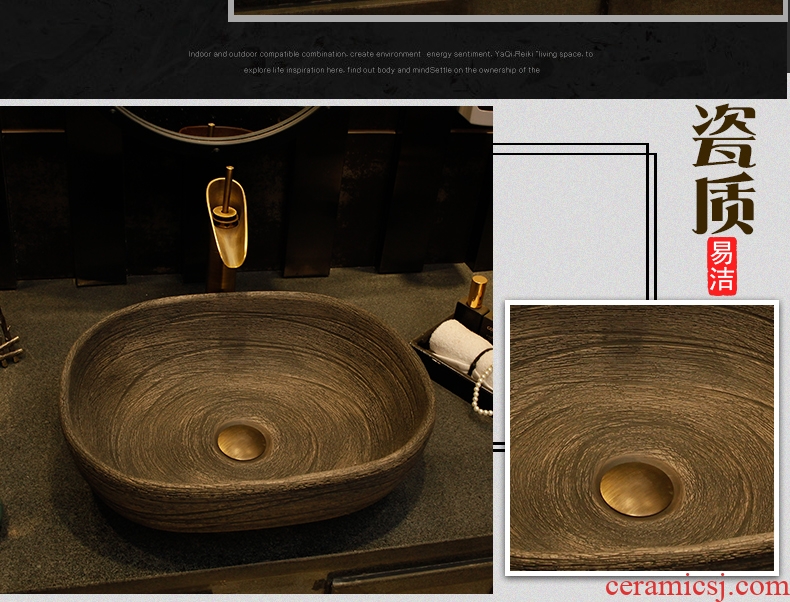The width and height of the screenshot is (790, 602).
Task: Open the ceramicsj.com watermark link
Action: point(697,586)
